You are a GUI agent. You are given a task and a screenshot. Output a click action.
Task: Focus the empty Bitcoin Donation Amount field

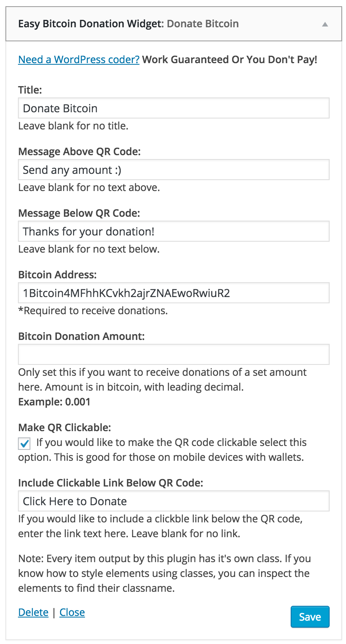[x=174, y=355]
